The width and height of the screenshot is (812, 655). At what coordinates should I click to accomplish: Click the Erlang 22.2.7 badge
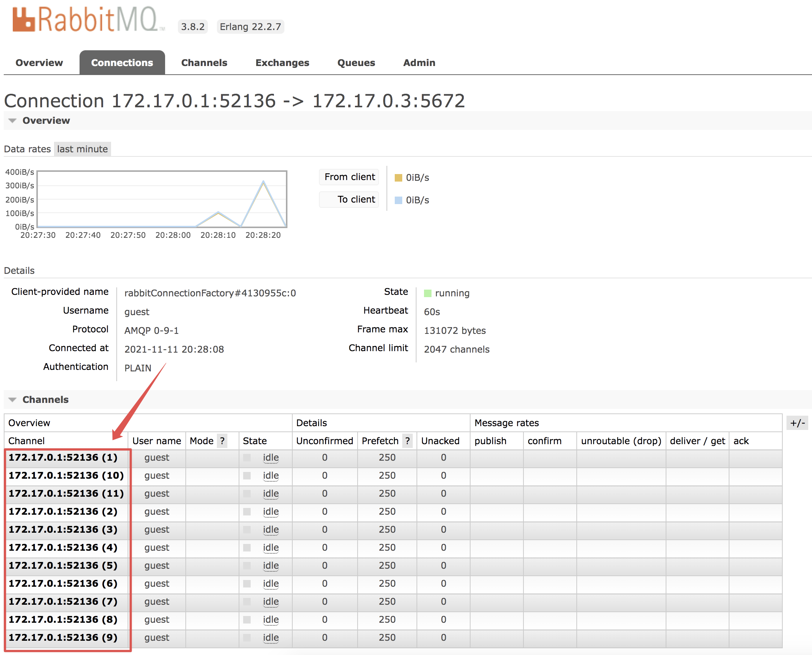250,26
